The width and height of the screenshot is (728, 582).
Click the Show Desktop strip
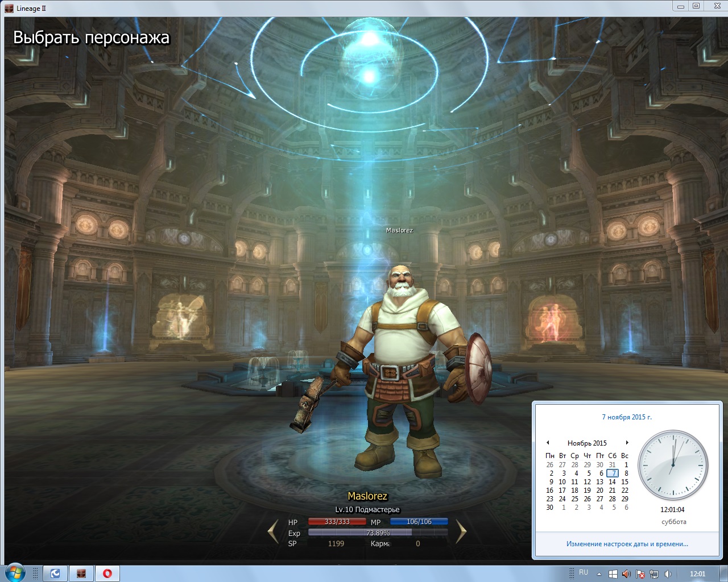(724, 573)
